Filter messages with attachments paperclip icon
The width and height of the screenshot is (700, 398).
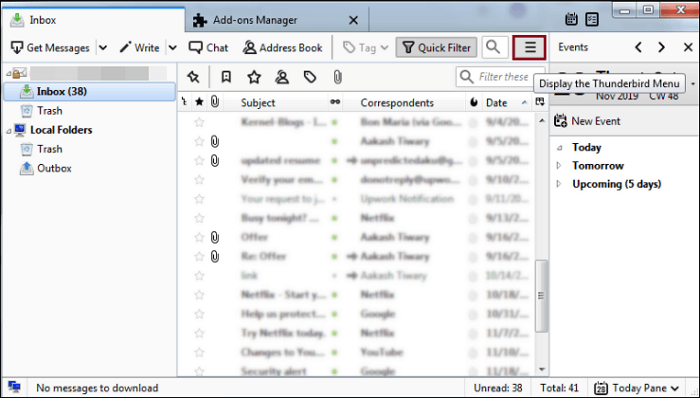click(x=338, y=77)
